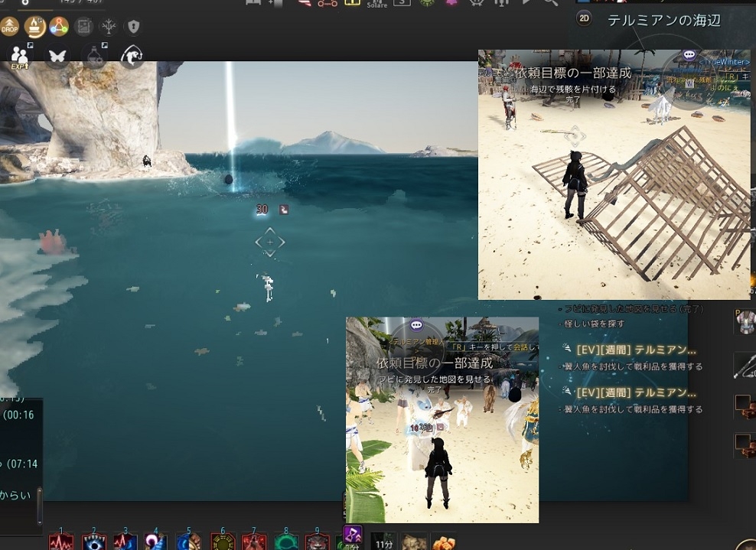Activate the yellow octagon skill in slot 6

tap(223, 541)
